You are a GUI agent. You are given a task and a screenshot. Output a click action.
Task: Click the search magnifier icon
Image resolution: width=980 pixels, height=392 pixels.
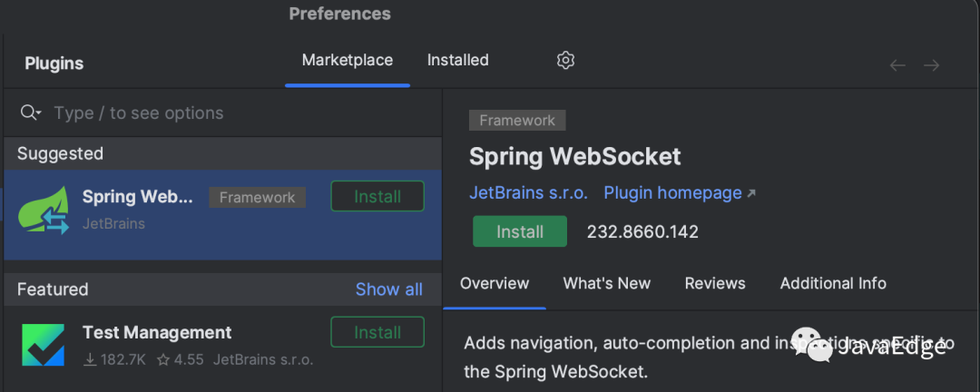point(28,113)
